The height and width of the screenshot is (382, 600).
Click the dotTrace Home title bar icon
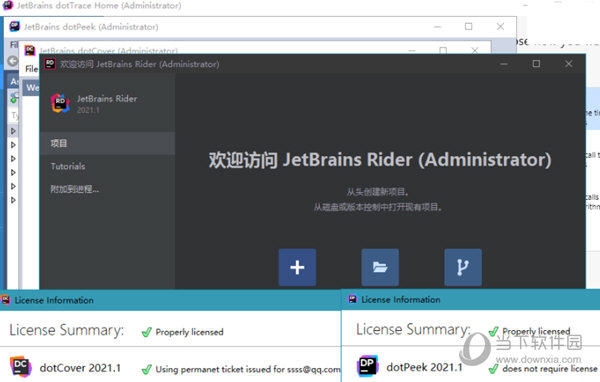click(8, 5)
